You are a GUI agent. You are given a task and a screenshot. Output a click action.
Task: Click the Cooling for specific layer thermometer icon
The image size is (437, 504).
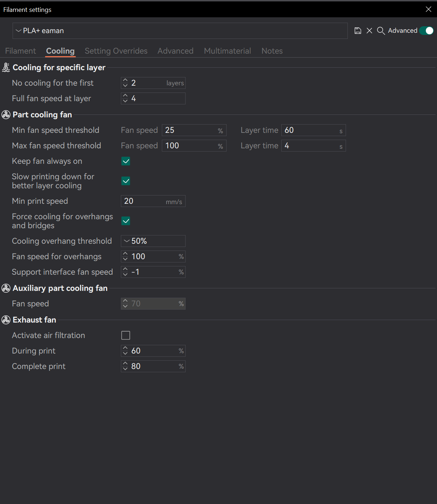point(6,67)
